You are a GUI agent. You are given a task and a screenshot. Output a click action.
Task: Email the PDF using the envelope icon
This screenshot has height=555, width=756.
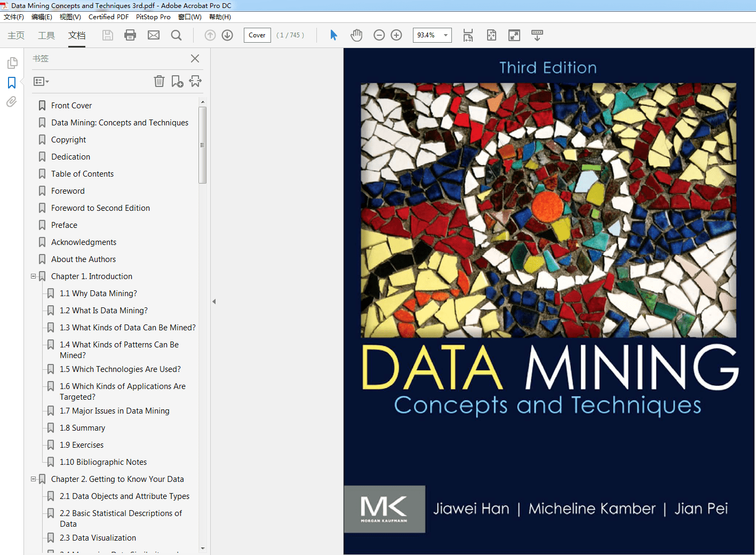click(x=154, y=35)
